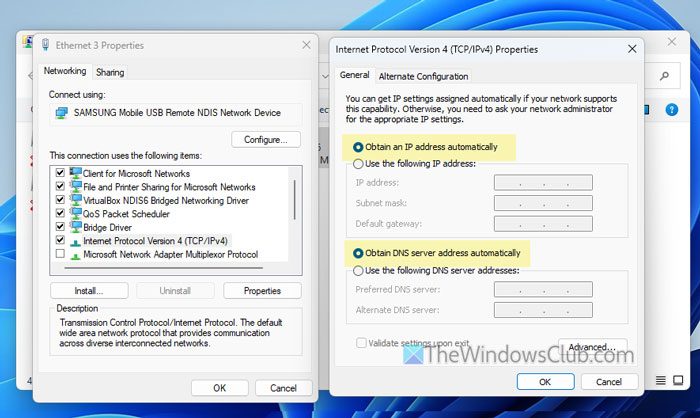Switch to details view icon in background window
The image size is (700, 418).
[661, 380]
